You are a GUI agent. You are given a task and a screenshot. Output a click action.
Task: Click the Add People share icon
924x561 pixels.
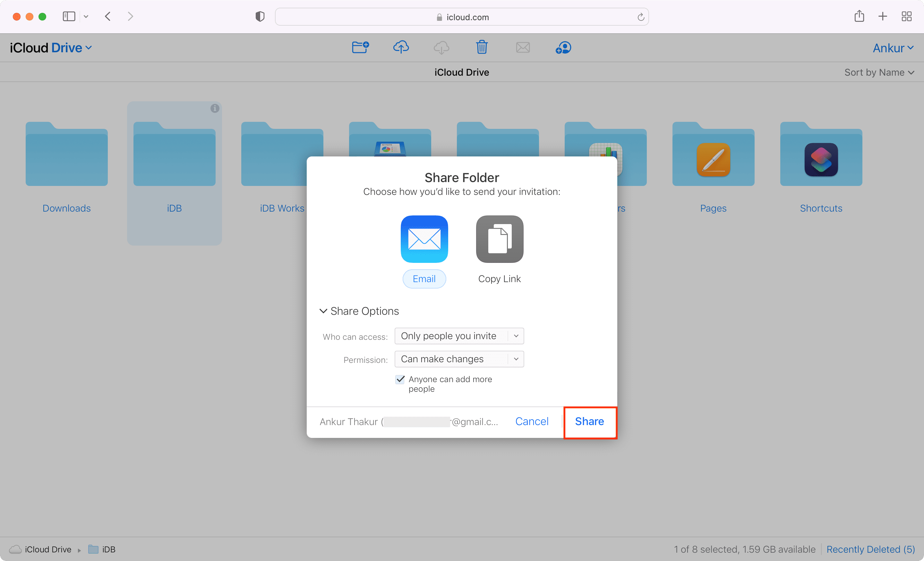pyautogui.click(x=563, y=47)
